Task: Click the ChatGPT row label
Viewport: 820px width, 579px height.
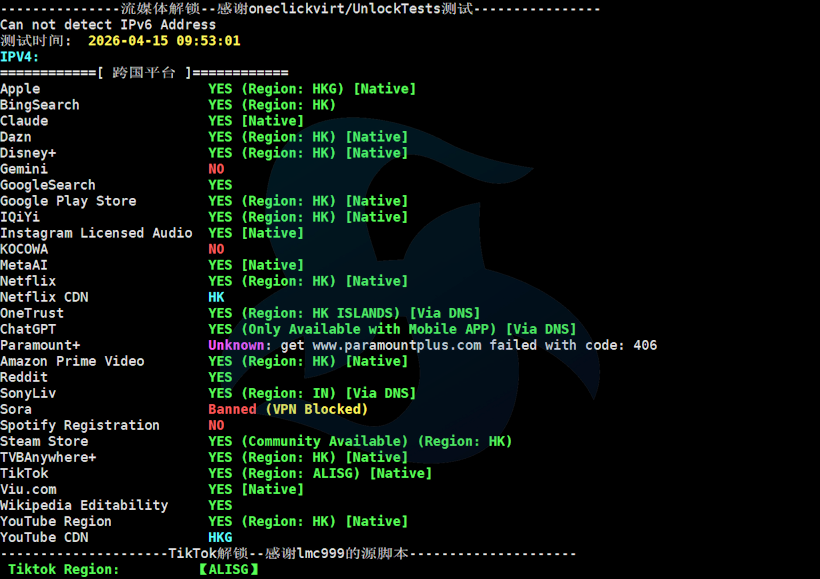Action: [28, 329]
